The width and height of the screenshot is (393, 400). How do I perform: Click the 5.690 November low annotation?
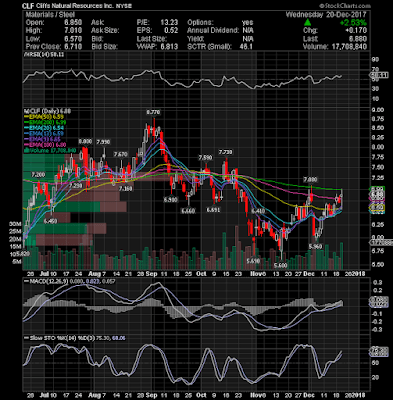(253, 261)
